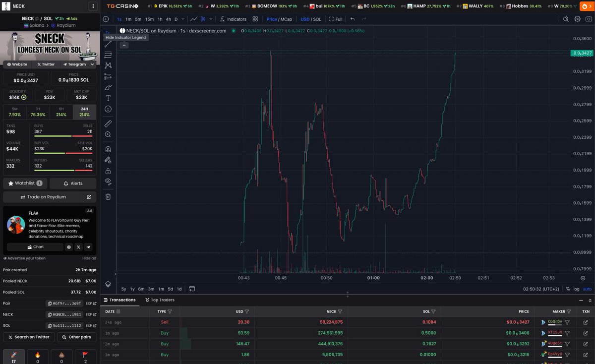Click the undo arrow
595x364 pixels.
click(353, 19)
